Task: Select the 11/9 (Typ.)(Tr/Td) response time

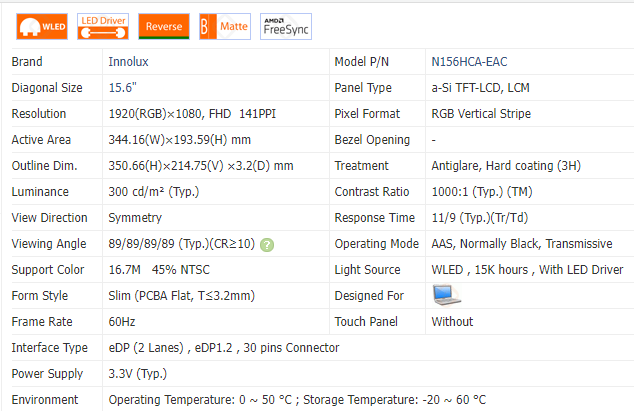Action: [x=480, y=218]
